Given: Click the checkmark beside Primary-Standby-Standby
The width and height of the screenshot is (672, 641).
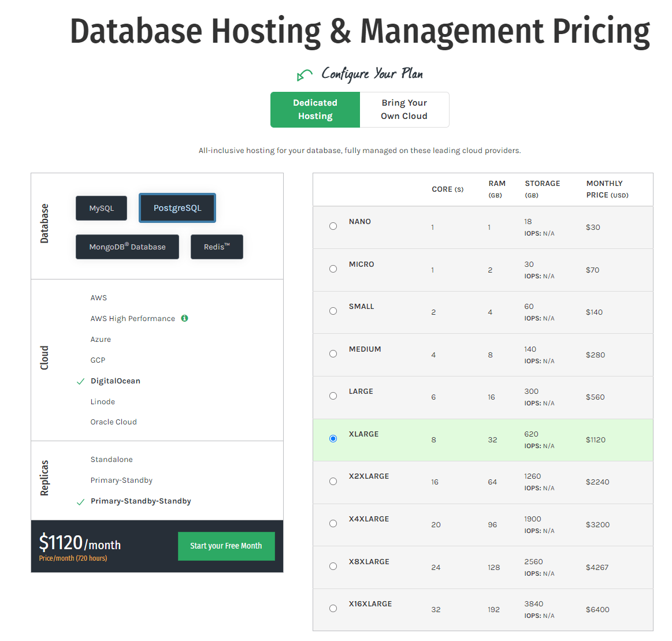Looking at the screenshot, I should pyautogui.click(x=80, y=501).
